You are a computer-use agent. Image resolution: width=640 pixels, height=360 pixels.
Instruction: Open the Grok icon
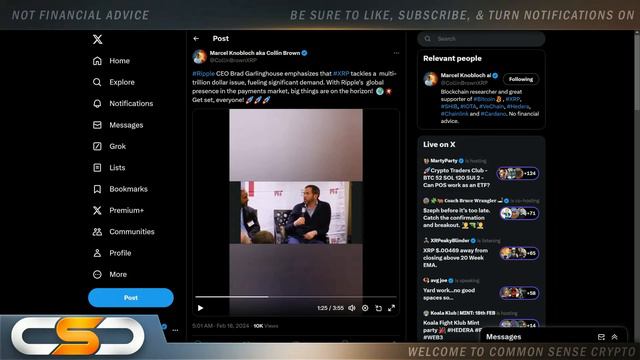point(97,146)
